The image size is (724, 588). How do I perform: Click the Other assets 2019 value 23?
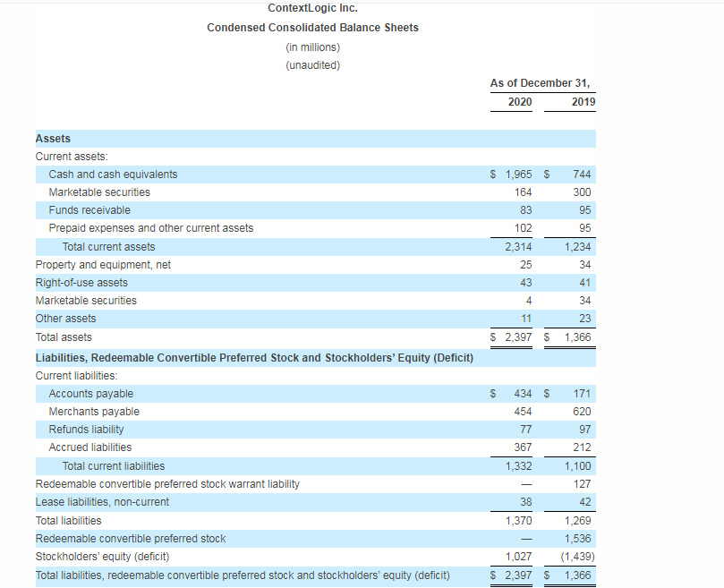point(585,319)
